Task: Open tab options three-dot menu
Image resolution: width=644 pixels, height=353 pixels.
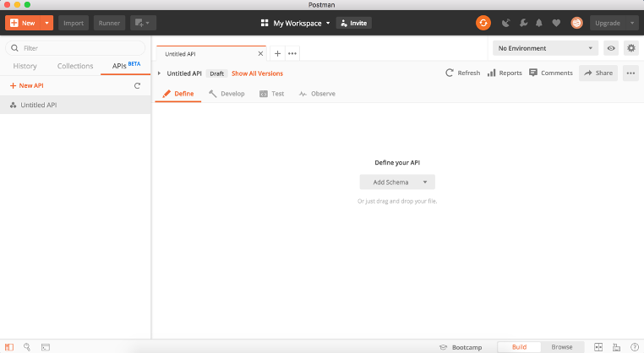Action: [x=292, y=53]
